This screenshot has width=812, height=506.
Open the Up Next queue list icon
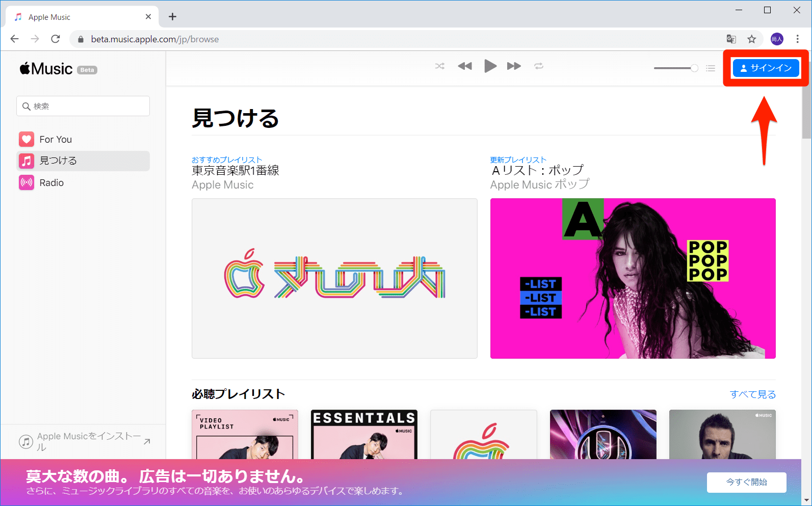pos(711,68)
